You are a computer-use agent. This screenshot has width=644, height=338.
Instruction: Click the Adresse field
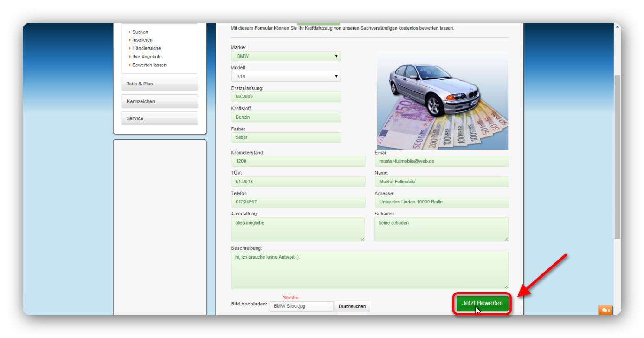[x=442, y=202]
